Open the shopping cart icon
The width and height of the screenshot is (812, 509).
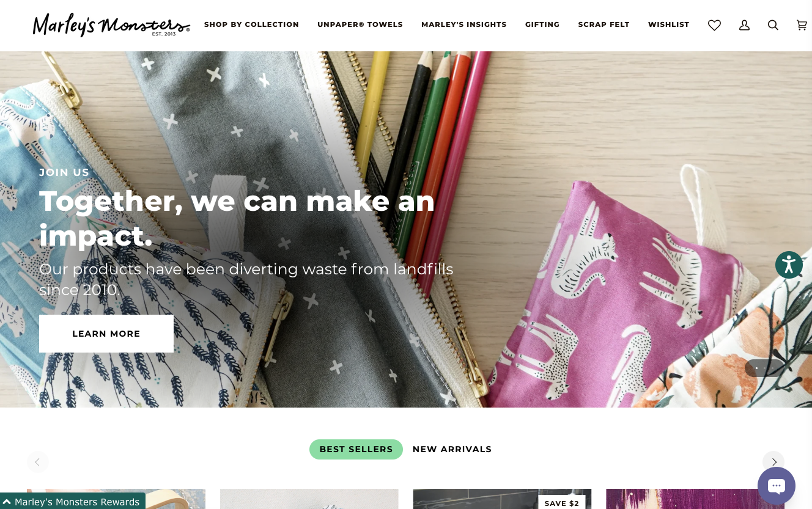(802, 25)
